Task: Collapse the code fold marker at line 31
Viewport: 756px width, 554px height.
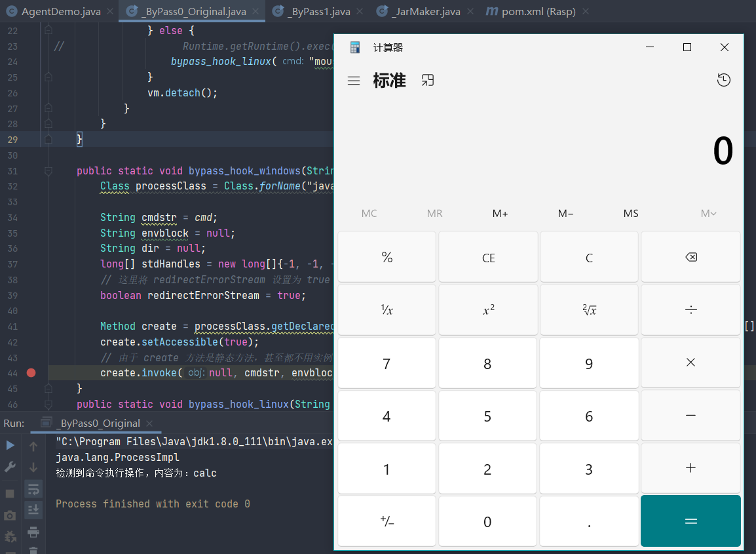Action: pyautogui.click(x=48, y=171)
